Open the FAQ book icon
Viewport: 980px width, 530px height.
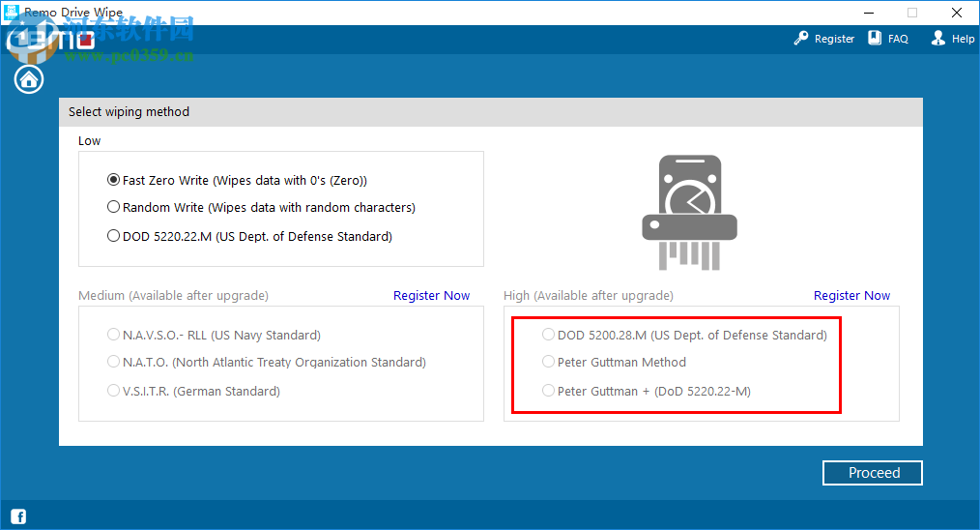pyautogui.click(x=875, y=38)
